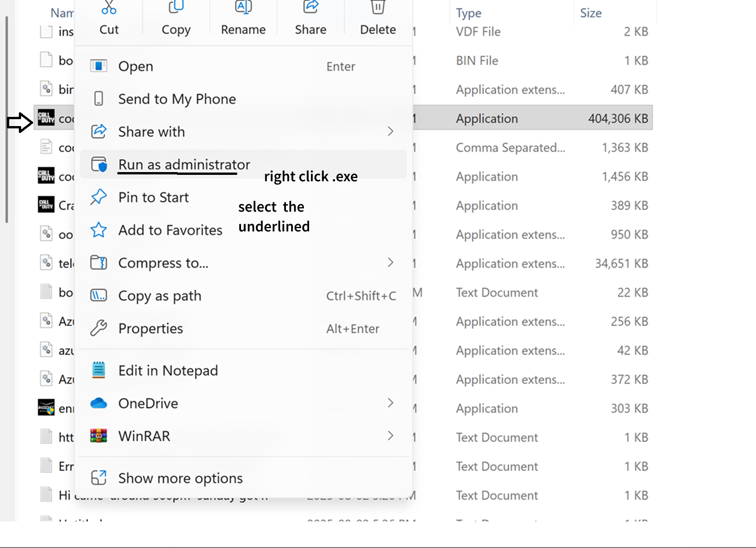Image resolution: width=756 pixels, height=548 pixels.
Task: Open Properties from context menu
Action: 150,329
